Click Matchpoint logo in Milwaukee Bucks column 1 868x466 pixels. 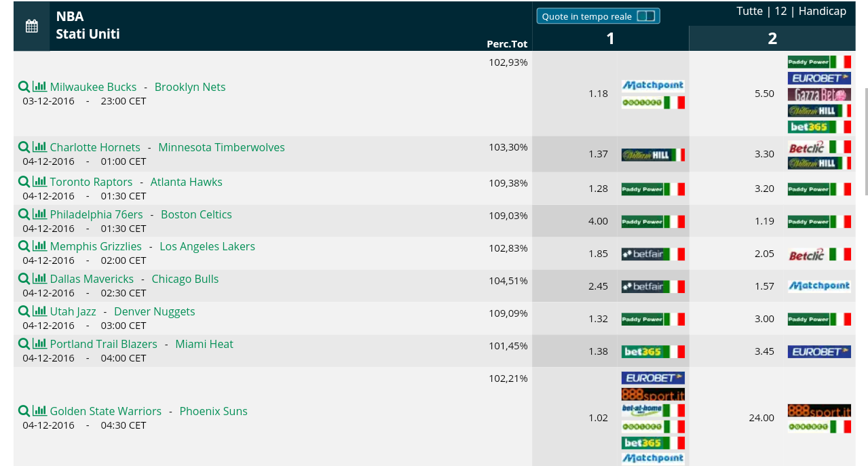pyautogui.click(x=653, y=85)
